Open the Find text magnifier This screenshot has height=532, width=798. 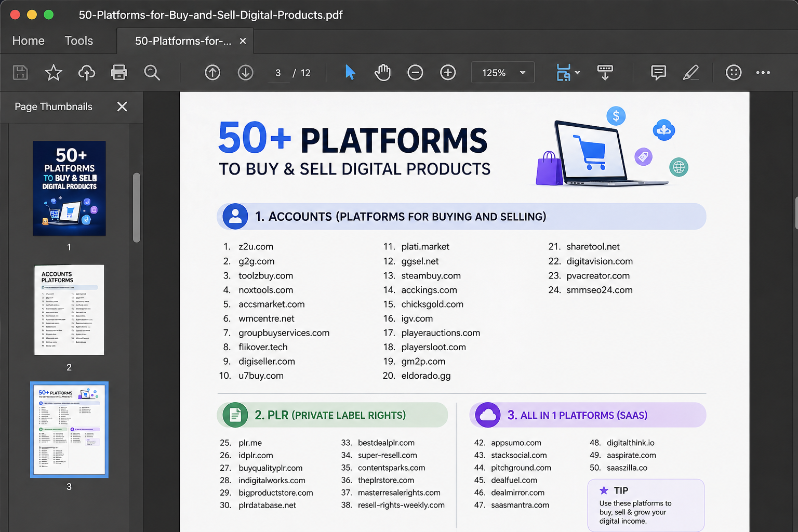coord(152,73)
